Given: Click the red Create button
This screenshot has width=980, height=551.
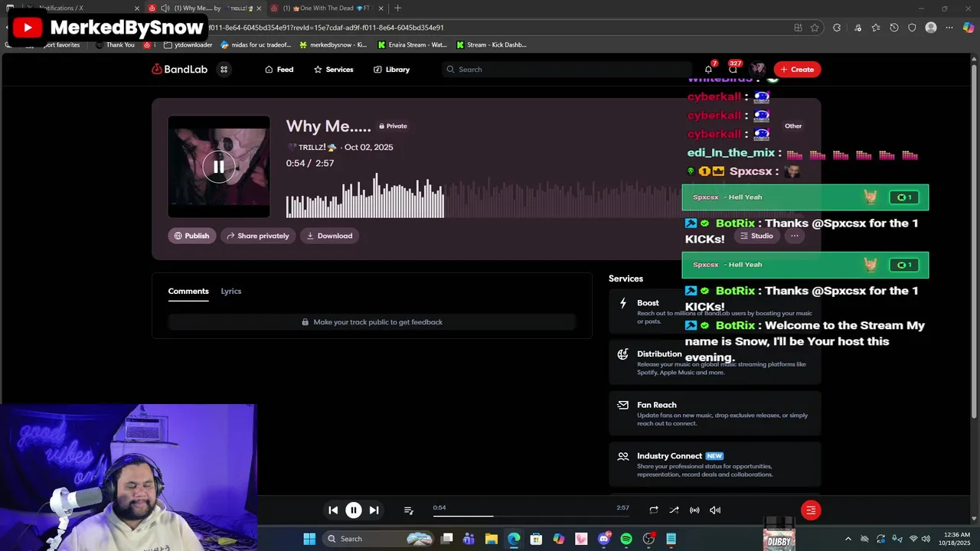Looking at the screenshot, I should pyautogui.click(x=797, y=70).
